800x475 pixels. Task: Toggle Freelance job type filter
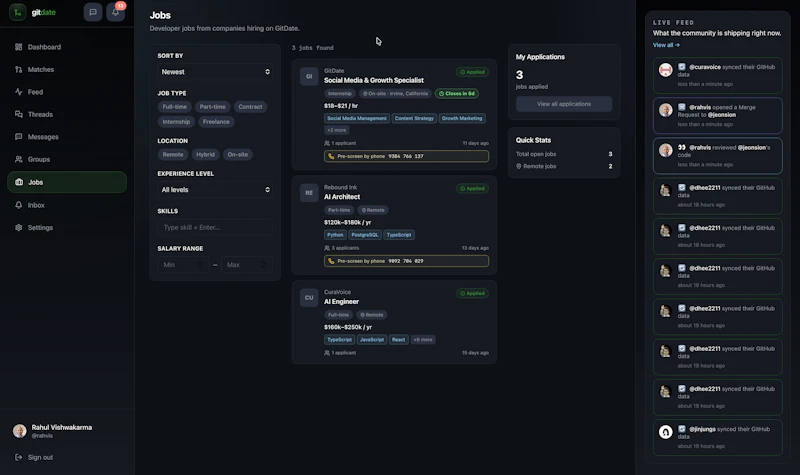pyautogui.click(x=216, y=122)
